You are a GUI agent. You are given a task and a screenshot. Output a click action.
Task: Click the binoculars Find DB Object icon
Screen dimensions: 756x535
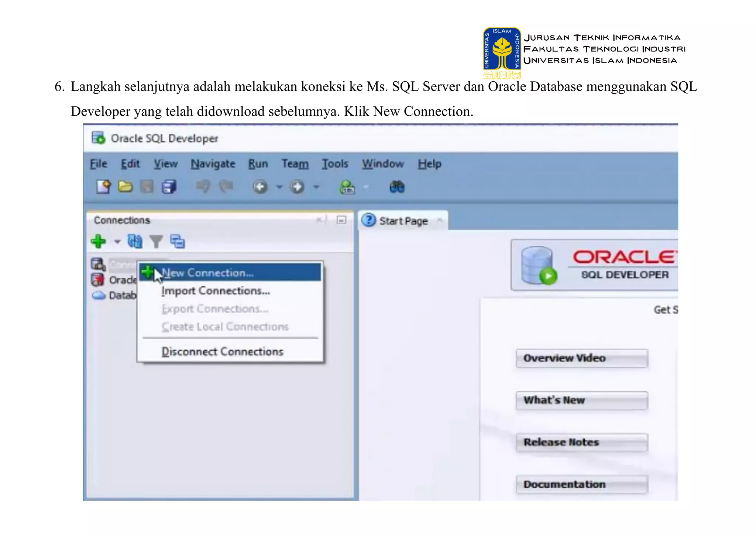(x=397, y=187)
